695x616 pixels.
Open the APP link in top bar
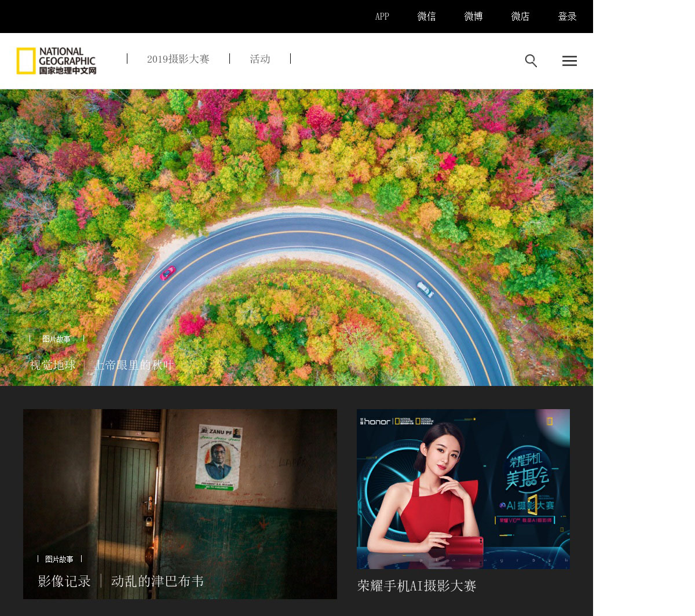point(382,16)
